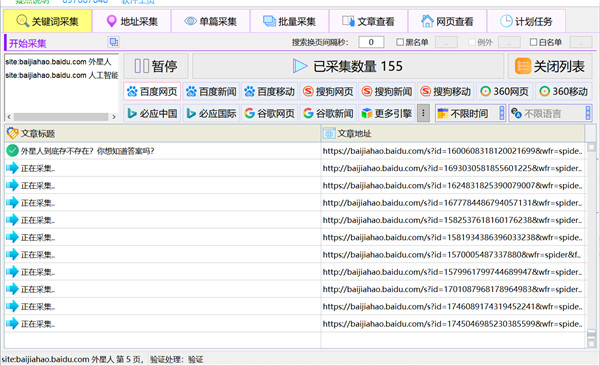Click the keyword list scroll left arrow
Image resolution: width=600 pixels, height=366 pixels.
tap(9, 117)
